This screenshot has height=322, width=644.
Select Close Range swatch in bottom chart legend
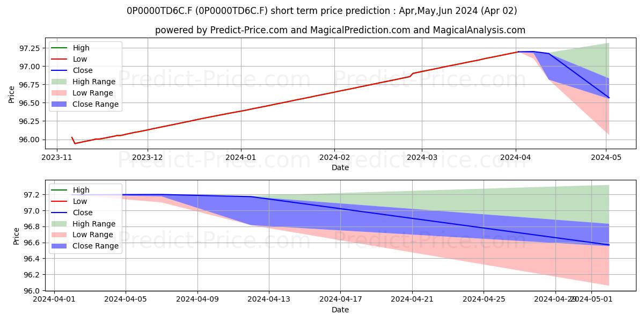pos(61,246)
